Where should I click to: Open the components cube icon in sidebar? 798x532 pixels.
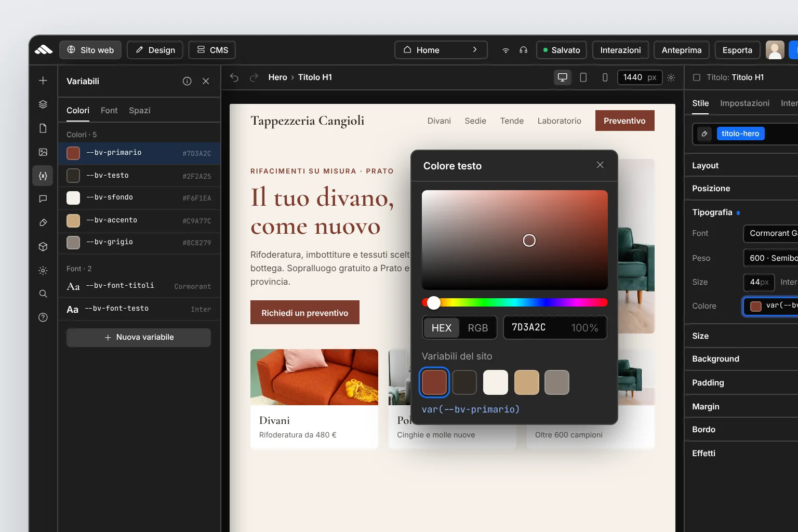(43, 246)
